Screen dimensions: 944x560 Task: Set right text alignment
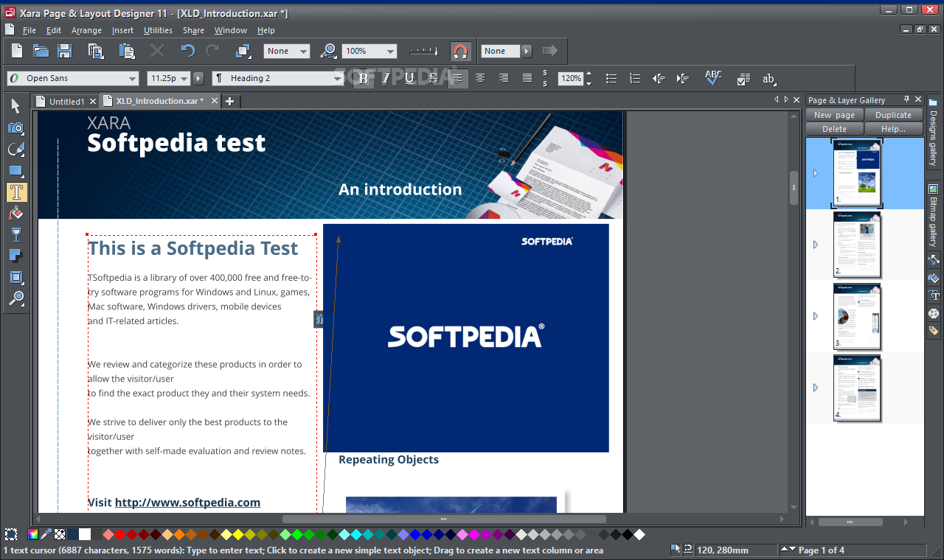tap(504, 78)
